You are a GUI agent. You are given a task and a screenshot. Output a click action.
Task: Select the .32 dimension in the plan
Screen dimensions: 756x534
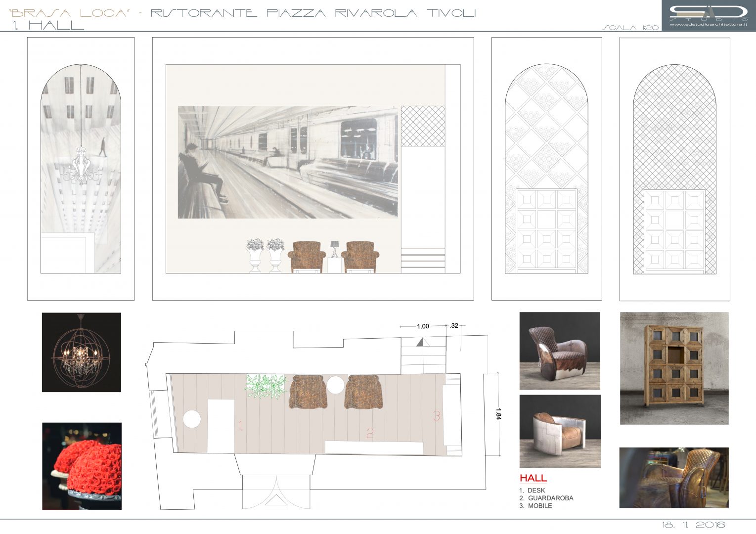click(x=454, y=326)
